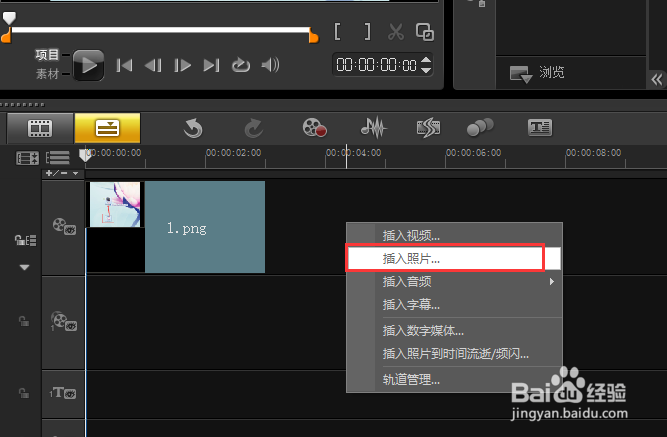Image resolution: width=667 pixels, height=437 pixels.
Task: Switch to storyboard view
Action: coord(40,128)
